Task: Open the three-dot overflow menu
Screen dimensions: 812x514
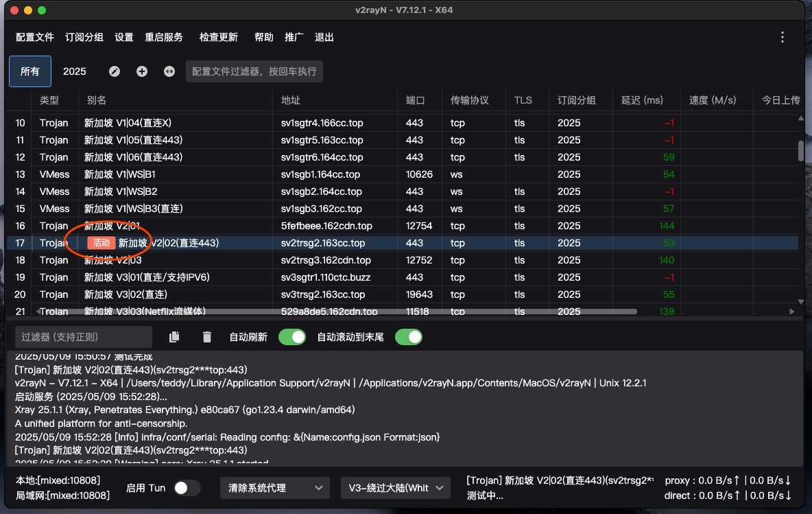Action: [783, 37]
